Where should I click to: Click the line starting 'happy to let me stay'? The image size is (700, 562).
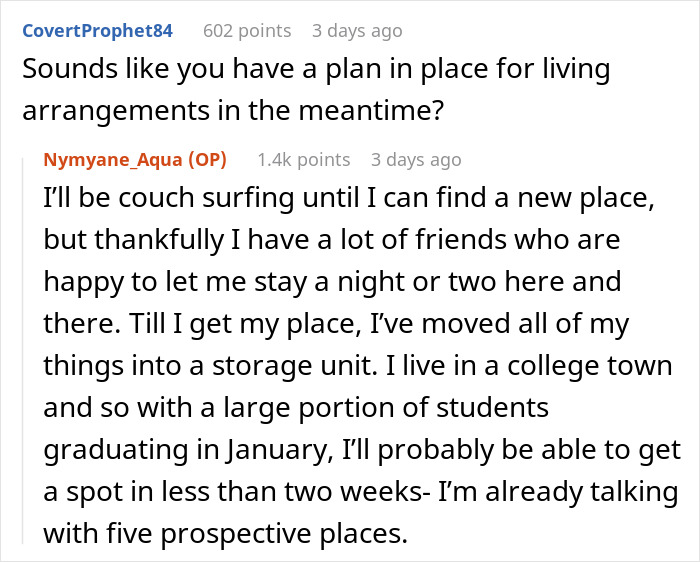pos(332,282)
